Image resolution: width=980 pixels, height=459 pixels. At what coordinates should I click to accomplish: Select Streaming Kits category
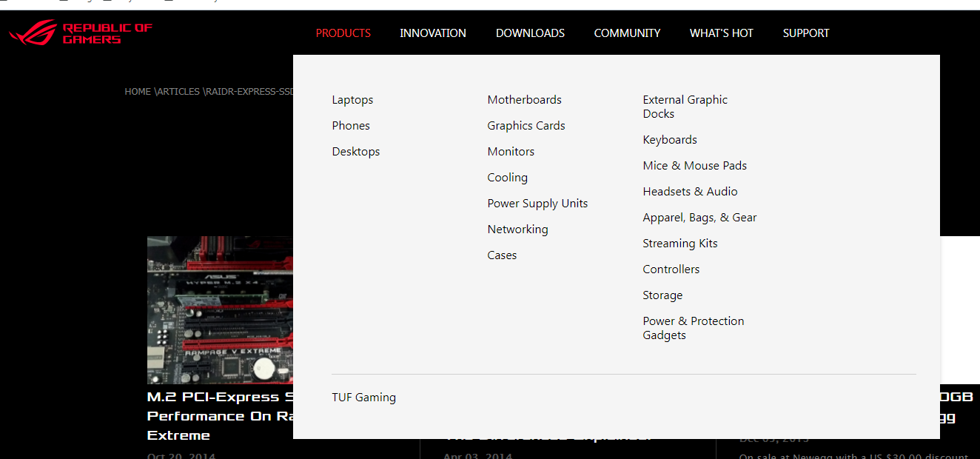pyautogui.click(x=680, y=244)
